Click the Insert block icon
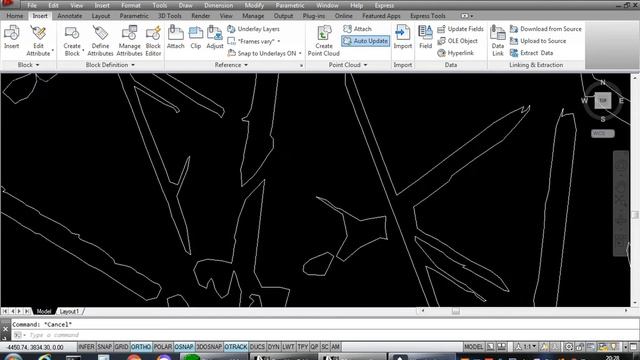This screenshot has height=360, width=640. pos(11,37)
